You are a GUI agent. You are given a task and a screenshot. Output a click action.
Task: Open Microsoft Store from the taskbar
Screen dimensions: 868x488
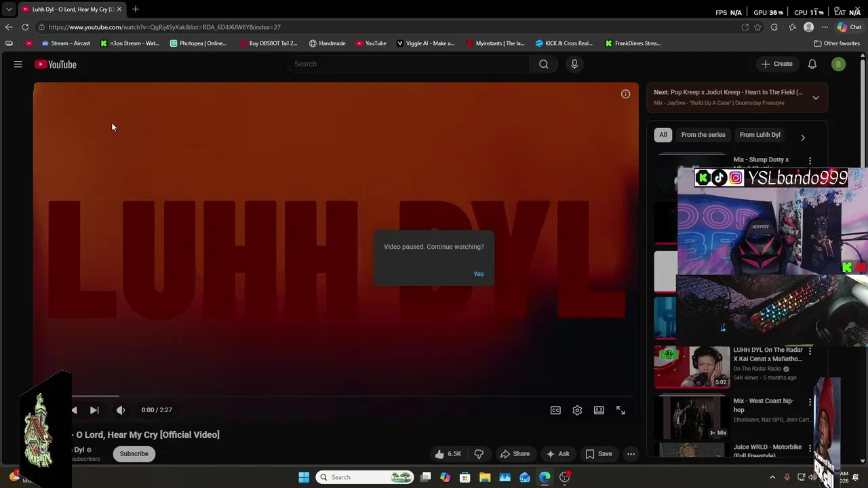coord(465,477)
